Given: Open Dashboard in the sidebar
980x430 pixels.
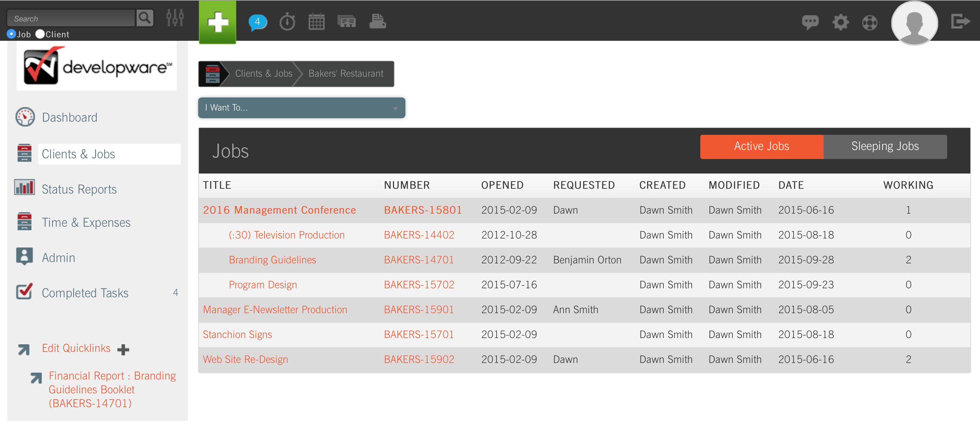Looking at the screenshot, I should [70, 117].
